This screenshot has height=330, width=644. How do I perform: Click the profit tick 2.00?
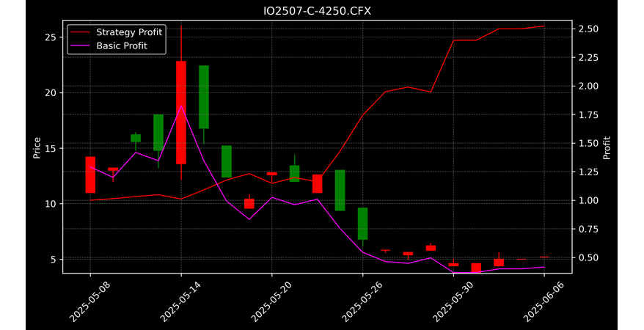[587, 87]
